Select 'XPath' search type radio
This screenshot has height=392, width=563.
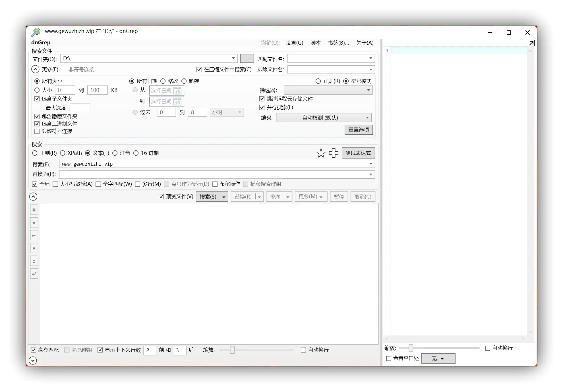tap(63, 153)
